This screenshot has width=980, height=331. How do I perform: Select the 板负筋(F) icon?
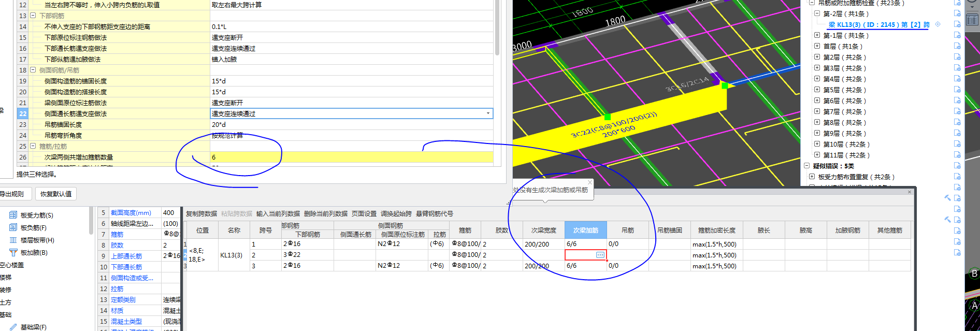(x=13, y=227)
